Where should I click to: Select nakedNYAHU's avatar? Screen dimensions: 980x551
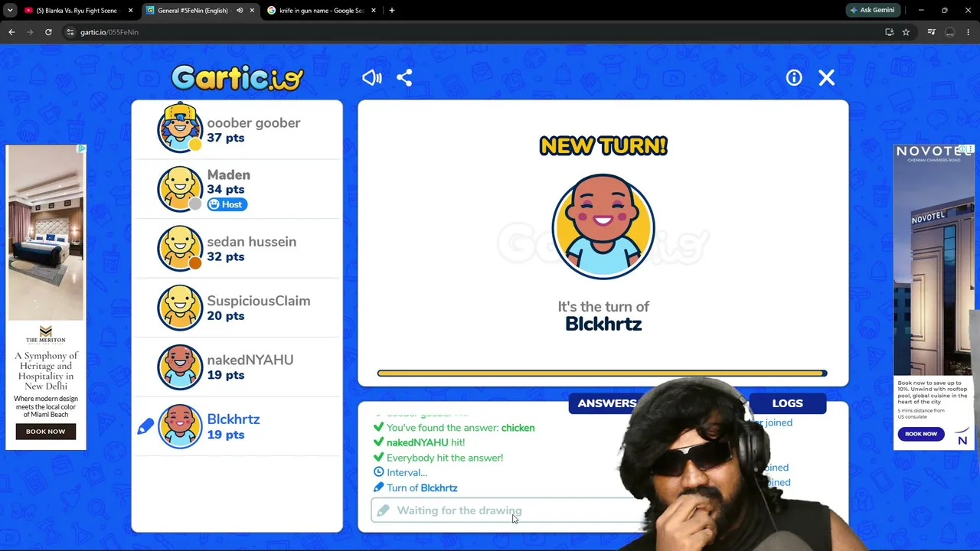180,367
